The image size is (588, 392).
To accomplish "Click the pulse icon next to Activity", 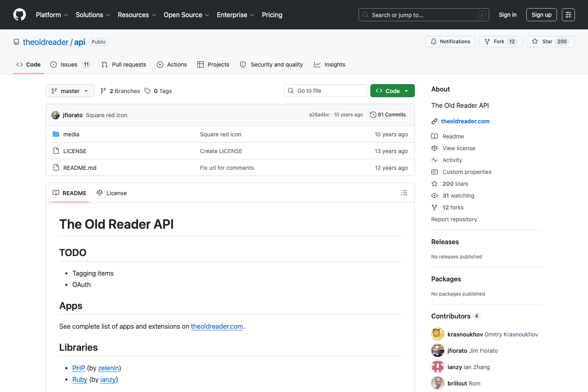I will pos(434,160).
